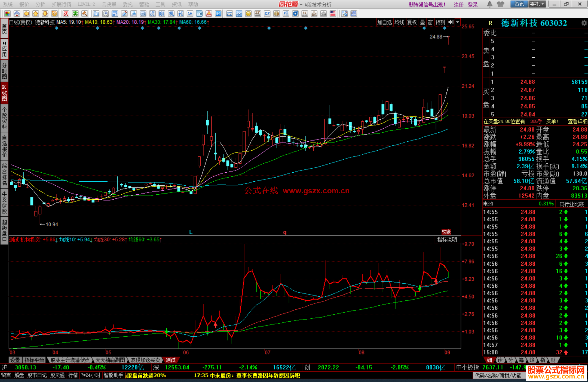588x382 pixels.
Task: Click the red 买 buy toolbar icon
Action: [x=66, y=14]
